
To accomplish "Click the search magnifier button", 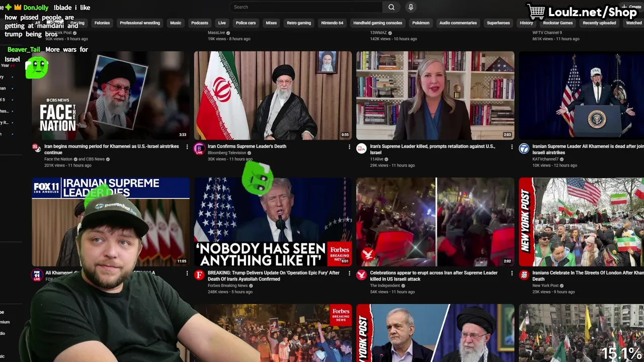I will [x=391, y=7].
